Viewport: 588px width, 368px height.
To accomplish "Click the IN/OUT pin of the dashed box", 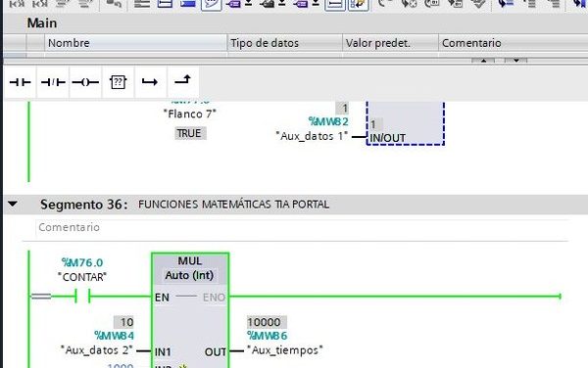I will click(387, 138).
